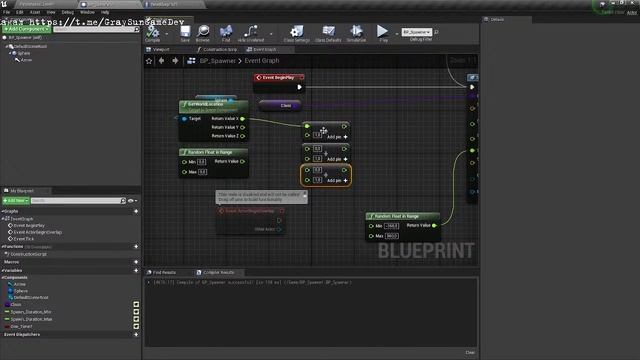
Task: Open the Asset menu
Action: pos(35,12)
